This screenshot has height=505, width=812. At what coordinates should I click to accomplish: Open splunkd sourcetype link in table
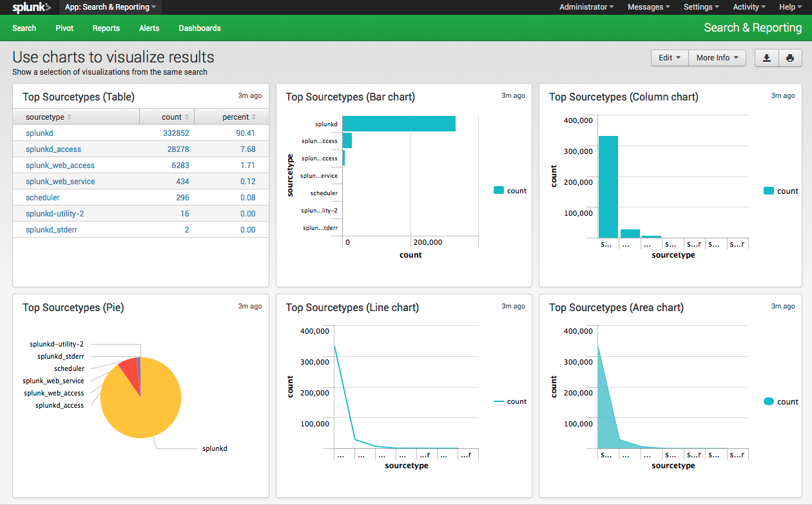(x=39, y=133)
